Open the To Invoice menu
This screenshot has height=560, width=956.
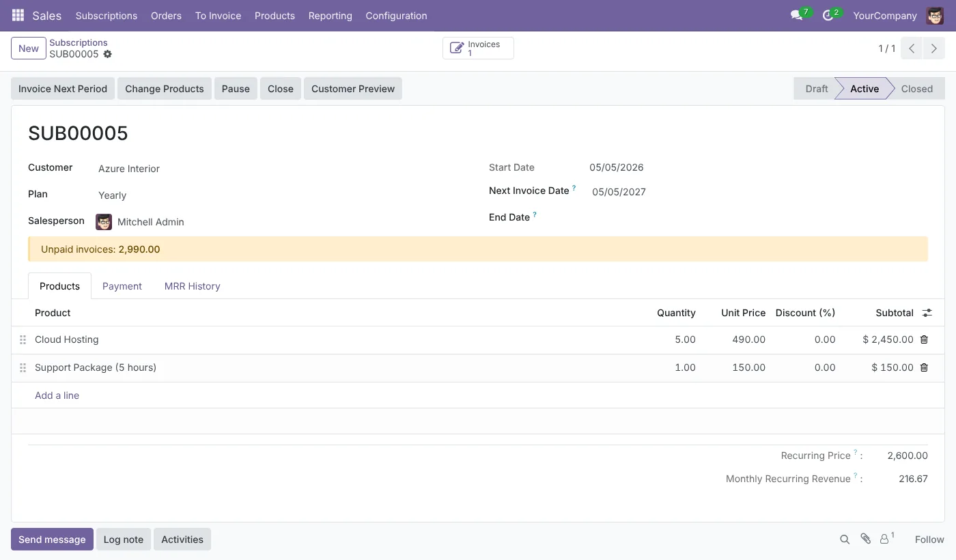coord(218,16)
